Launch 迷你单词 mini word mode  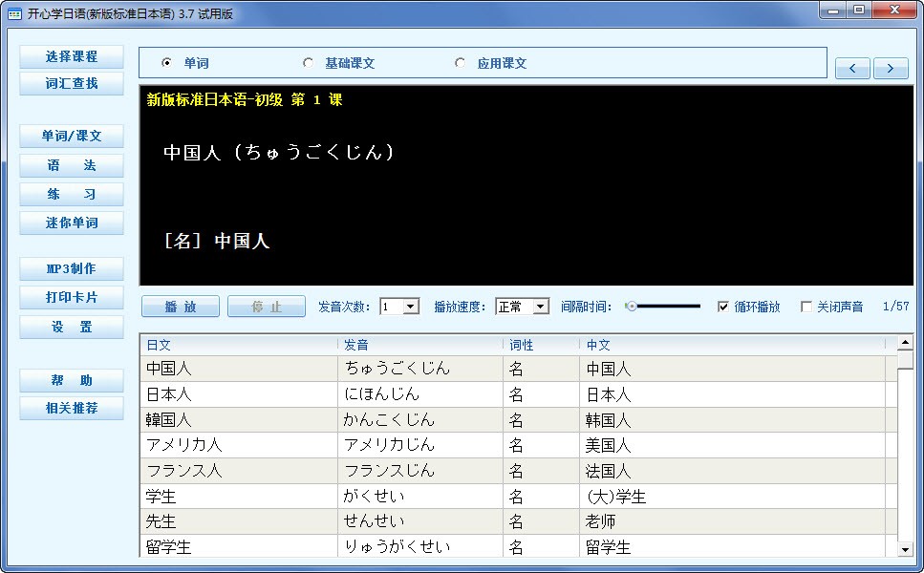click(72, 223)
